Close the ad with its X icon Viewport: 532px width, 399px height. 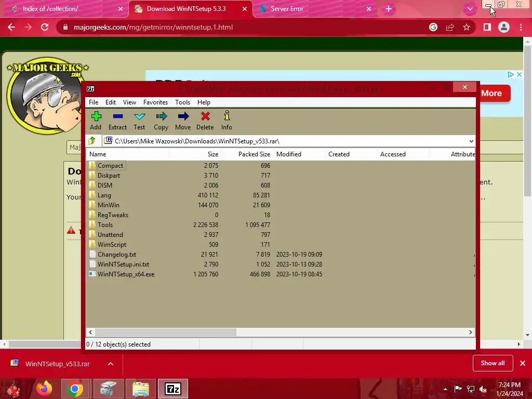[x=519, y=74]
